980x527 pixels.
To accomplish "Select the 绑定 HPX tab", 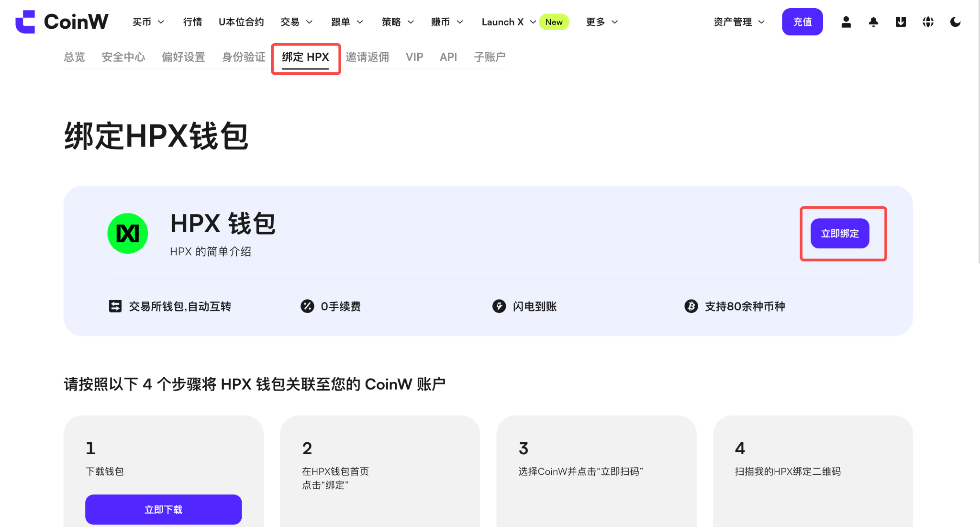I will (x=305, y=57).
